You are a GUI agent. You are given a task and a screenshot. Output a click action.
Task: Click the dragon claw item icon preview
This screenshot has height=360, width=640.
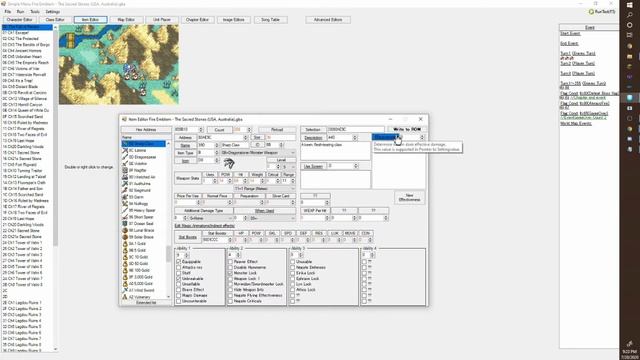pyautogui.click(x=229, y=163)
